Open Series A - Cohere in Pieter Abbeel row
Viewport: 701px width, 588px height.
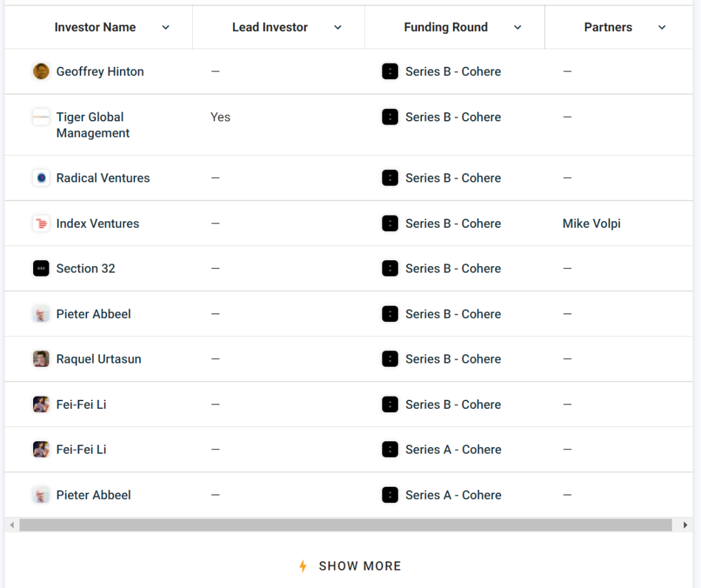[x=453, y=495]
